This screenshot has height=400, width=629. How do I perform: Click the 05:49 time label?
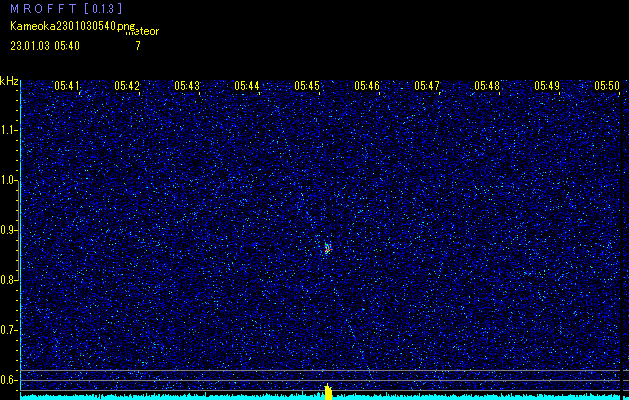pos(547,85)
